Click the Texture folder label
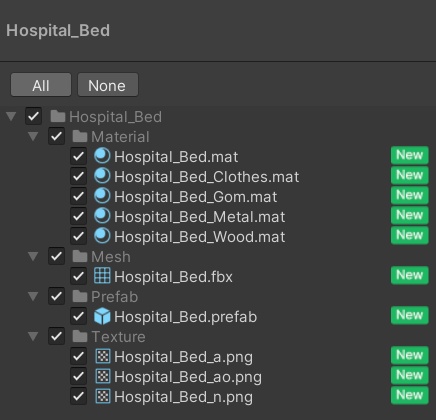Screen dimensions: 436x420 [x=119, y=337]
